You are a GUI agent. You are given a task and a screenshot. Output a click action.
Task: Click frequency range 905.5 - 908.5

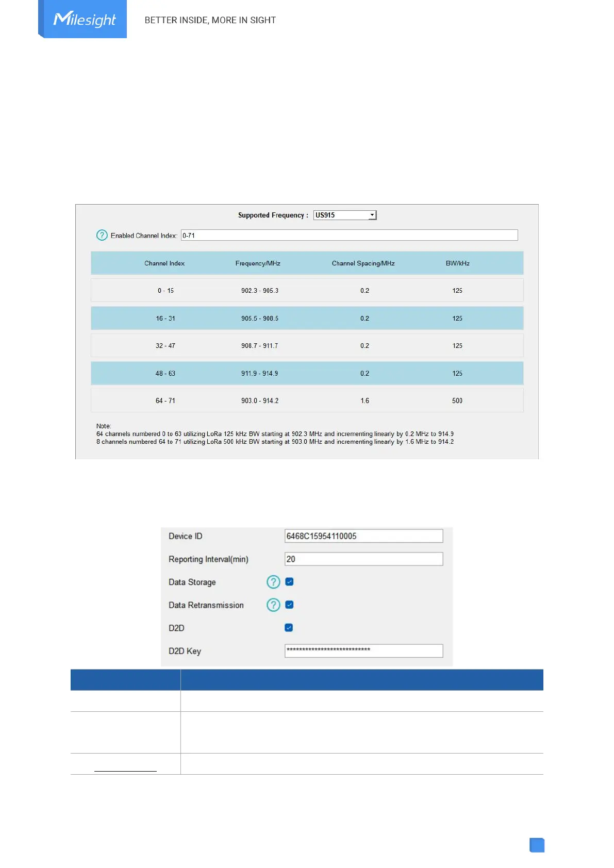260,319
